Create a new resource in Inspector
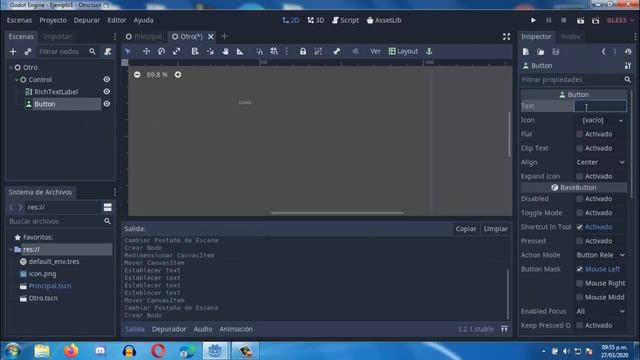The height and width of the screenshot is (360, 640). (x=526, y=52)
